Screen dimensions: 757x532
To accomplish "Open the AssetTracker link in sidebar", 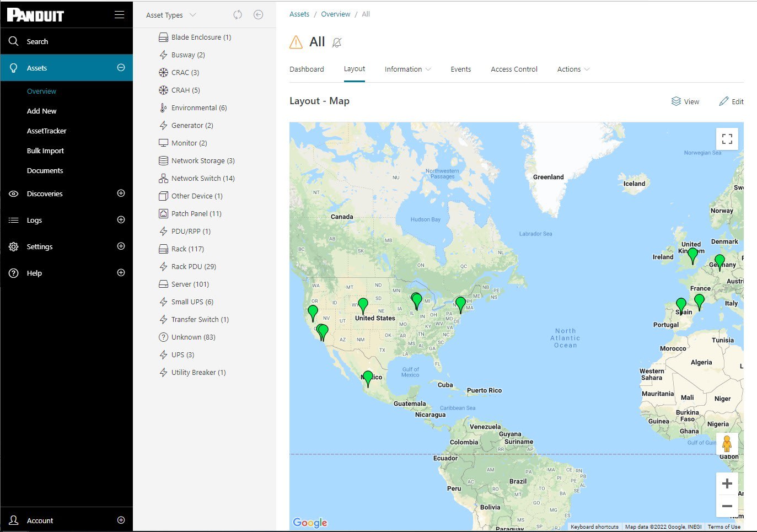I will 46,131.
